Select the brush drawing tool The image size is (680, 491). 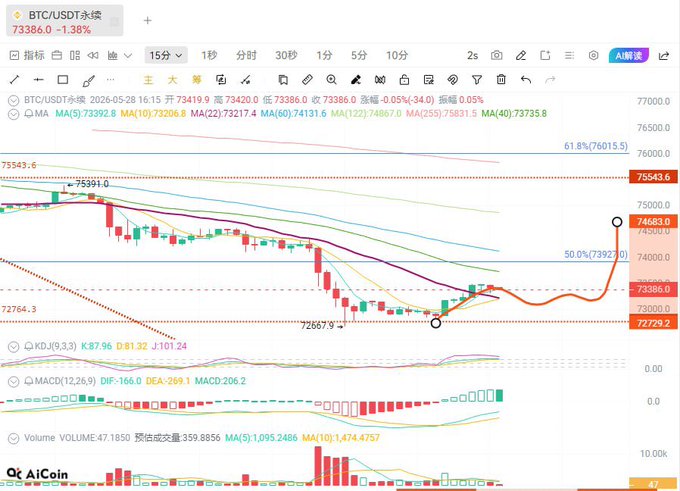[x=88, y=80]
